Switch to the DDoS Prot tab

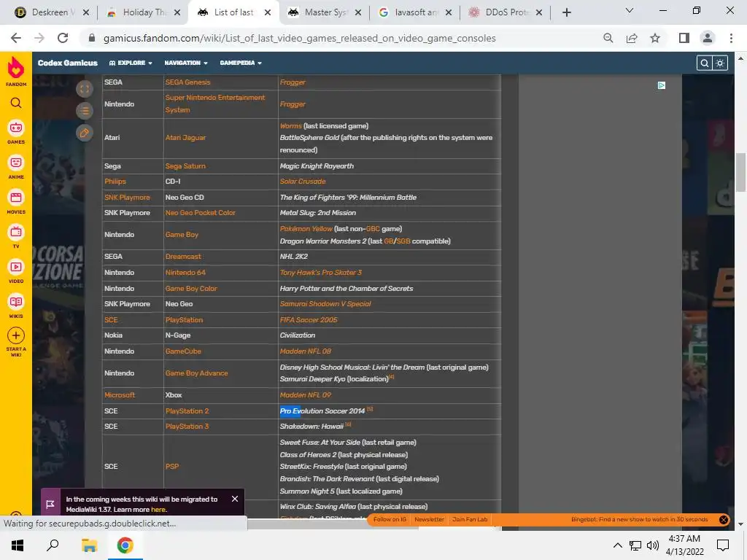[x=506, y=12]
